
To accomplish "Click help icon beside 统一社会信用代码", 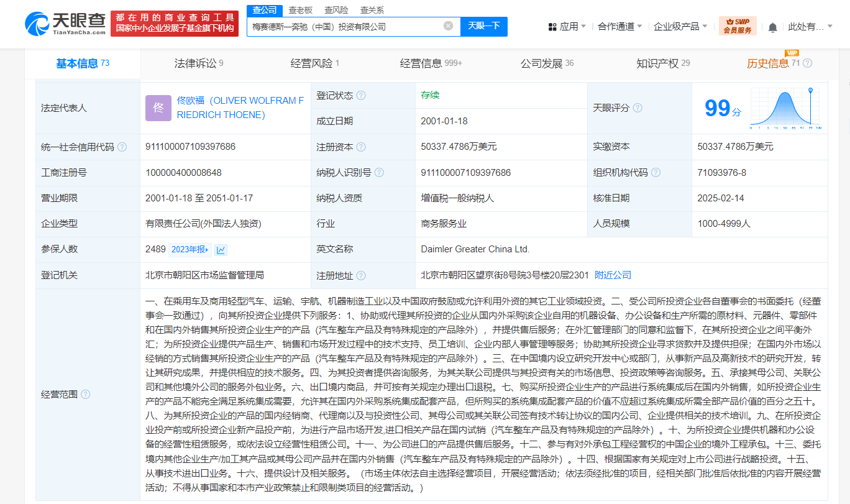I will tap(122, 147).
